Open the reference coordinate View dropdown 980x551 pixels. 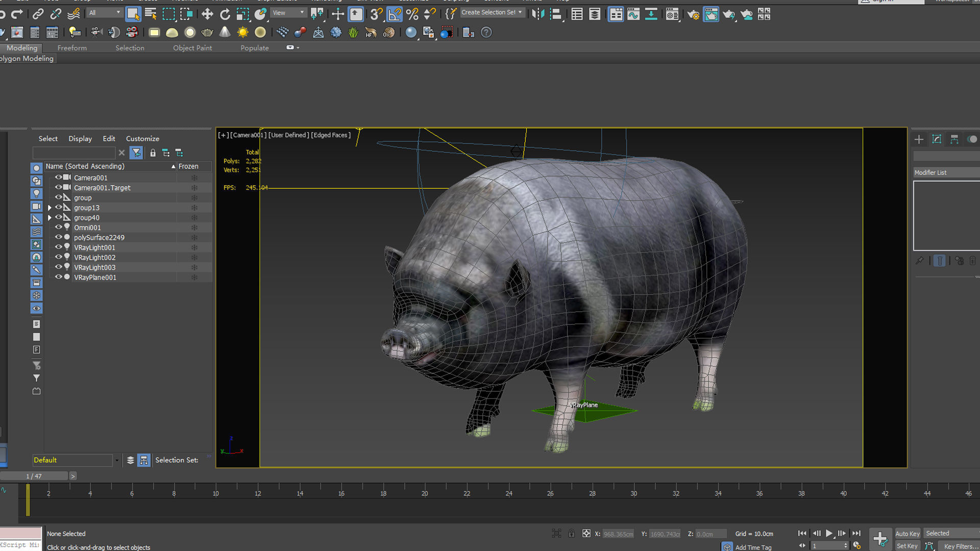pos(288,13)
